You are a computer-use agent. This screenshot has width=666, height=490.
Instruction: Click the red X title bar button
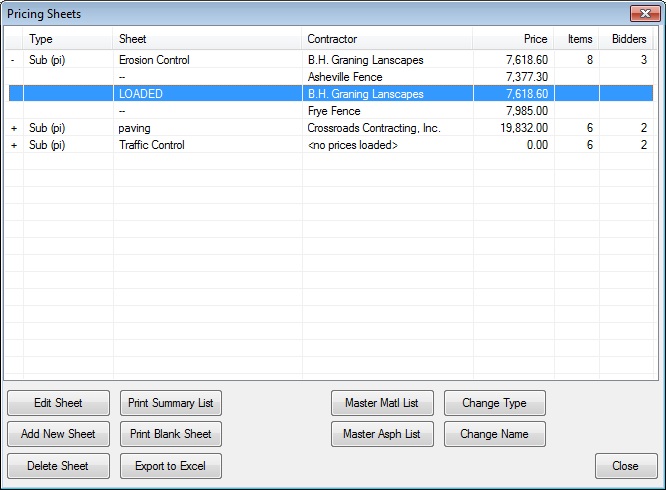pos(645,13)
